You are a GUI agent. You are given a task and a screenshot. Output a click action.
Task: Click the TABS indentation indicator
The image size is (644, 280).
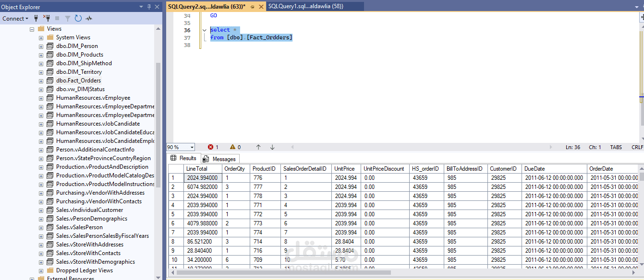[x=616, y=147]
